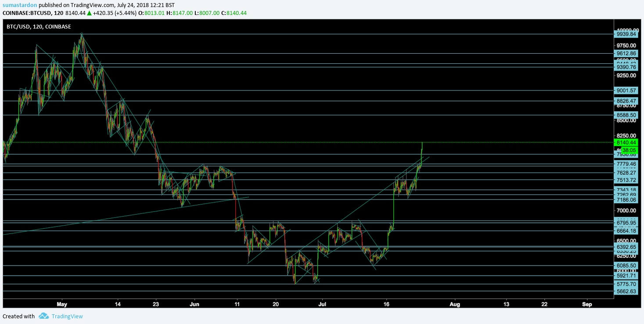The image size is (644, 324).
Task: Click the 7000.00 price axis tick
Action: pos(626,211)
